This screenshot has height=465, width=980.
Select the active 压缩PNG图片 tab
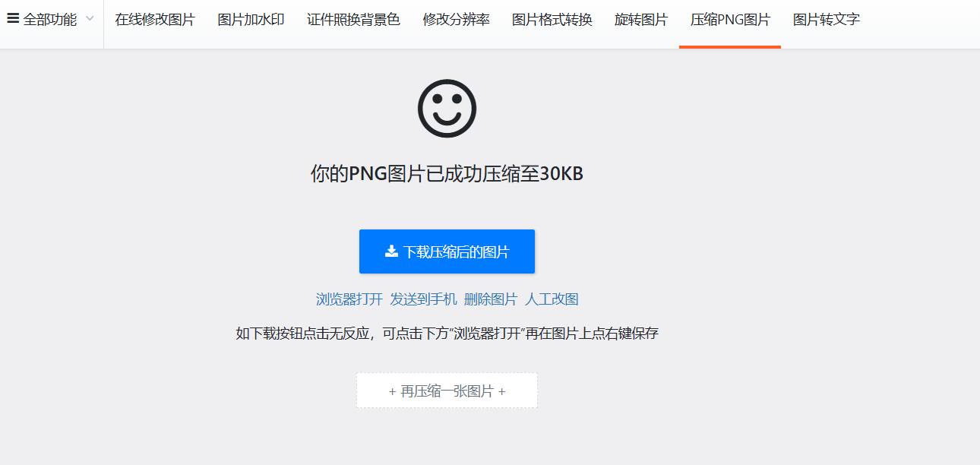tap(730, 20)
